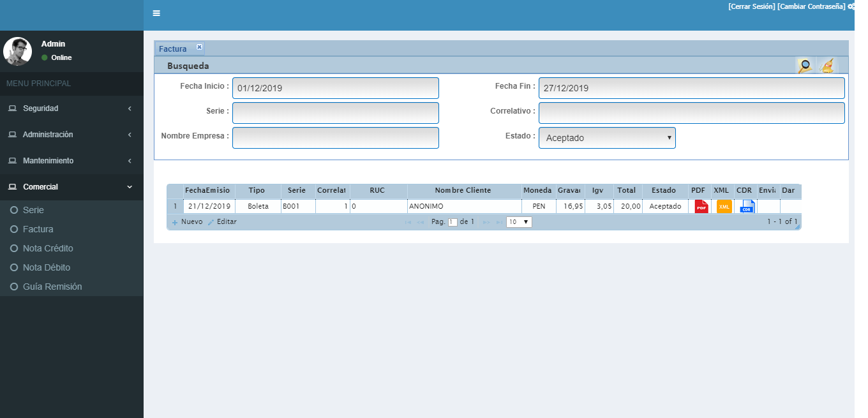Click the 3,05 Igv cell

[x=599, y=206]
